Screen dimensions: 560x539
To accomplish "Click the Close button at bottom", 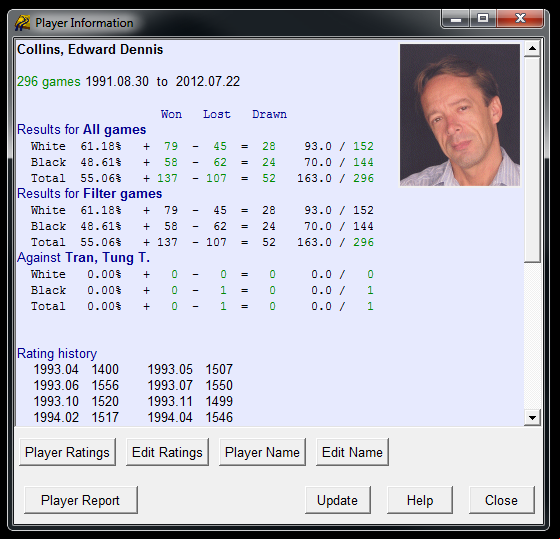I will click(x=501, y=500).
